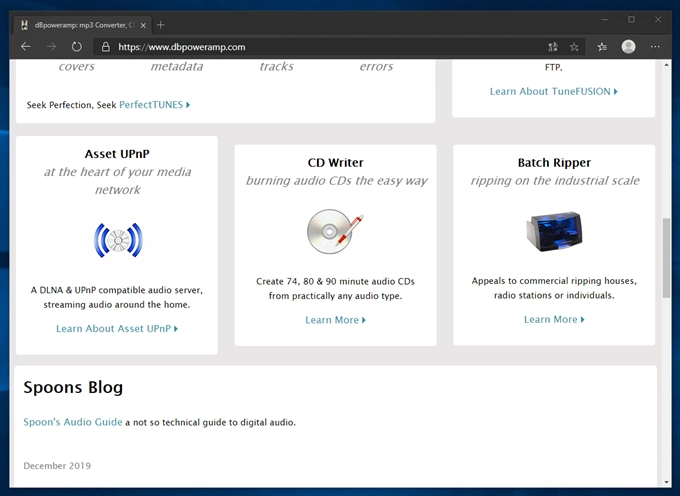
Task: Click the translate page icon in address bar
Action: pyautogui.click(x=553, y=47)
